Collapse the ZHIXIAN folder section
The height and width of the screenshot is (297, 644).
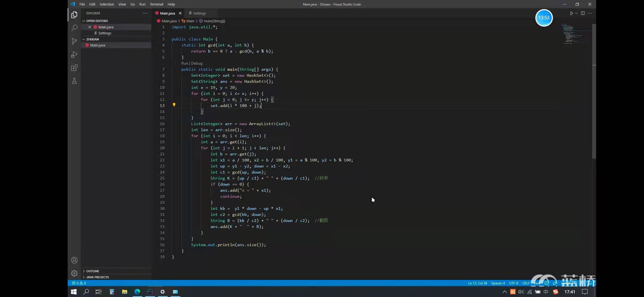[x=116, y=39]
